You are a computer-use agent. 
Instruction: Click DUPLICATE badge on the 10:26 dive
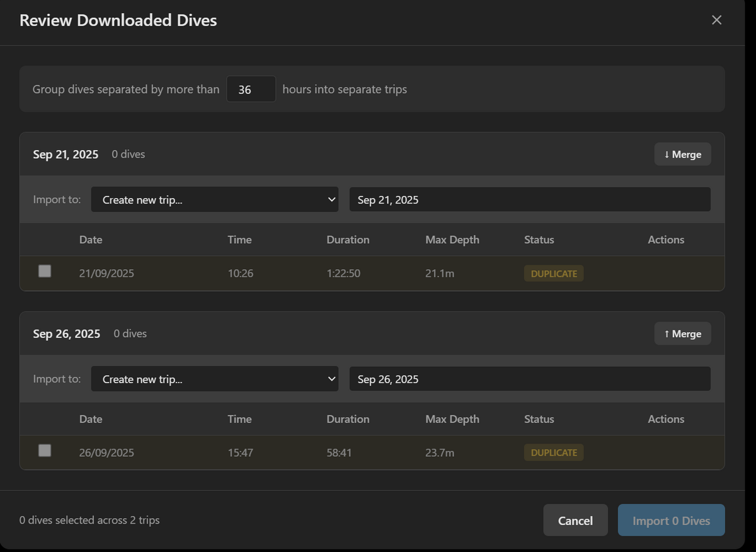[x=554, y=273]
